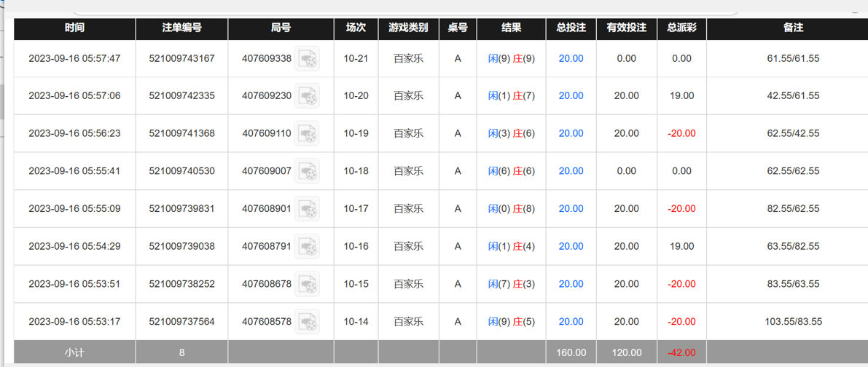View replay icon beside round 407608901
This screenshot has height=367, width=868.
308,209
